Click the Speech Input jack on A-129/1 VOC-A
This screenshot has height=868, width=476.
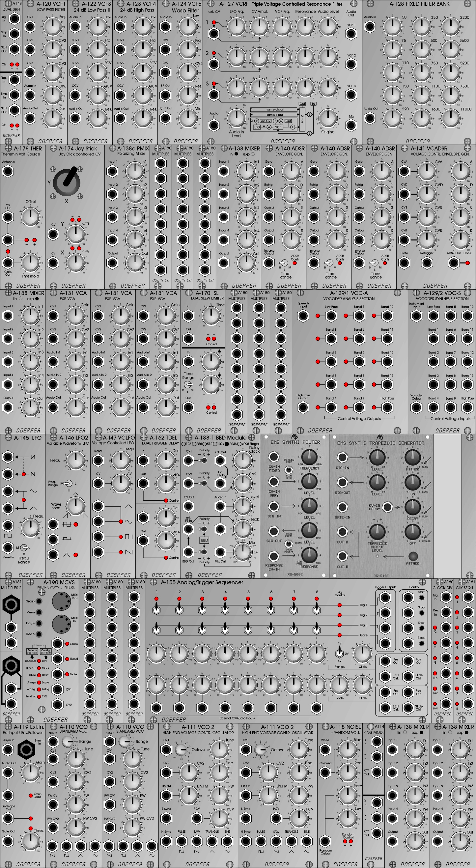tap(303, 316)
